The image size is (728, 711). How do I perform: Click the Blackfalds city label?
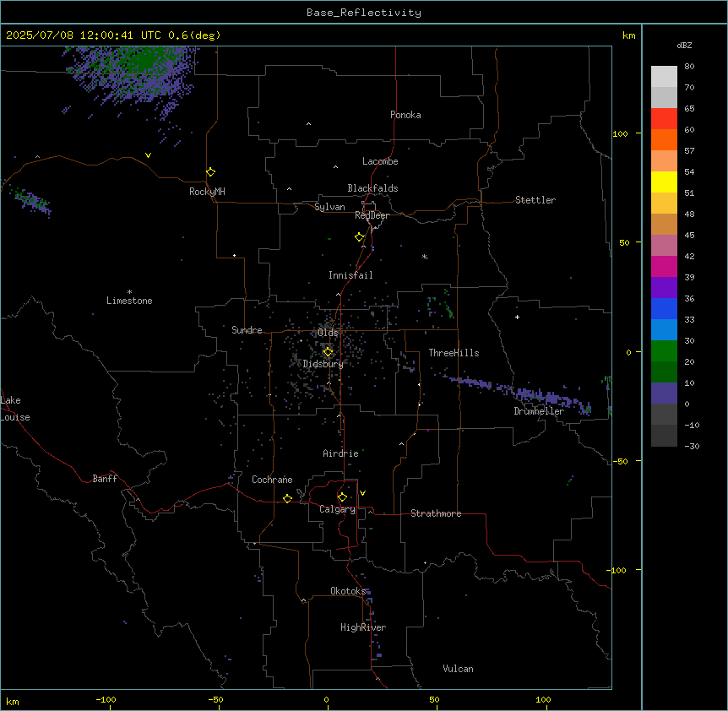(372, 188)
